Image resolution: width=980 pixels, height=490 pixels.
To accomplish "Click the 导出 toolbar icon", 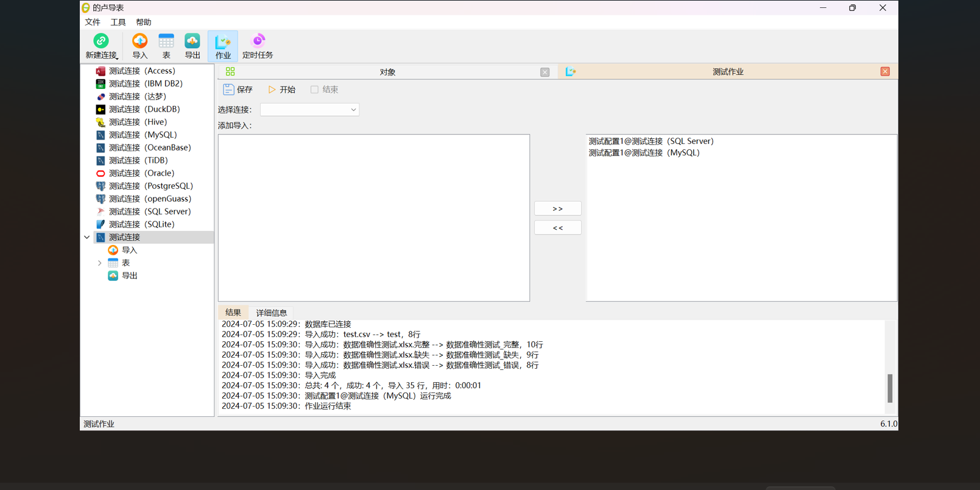I will click(192, 41).
